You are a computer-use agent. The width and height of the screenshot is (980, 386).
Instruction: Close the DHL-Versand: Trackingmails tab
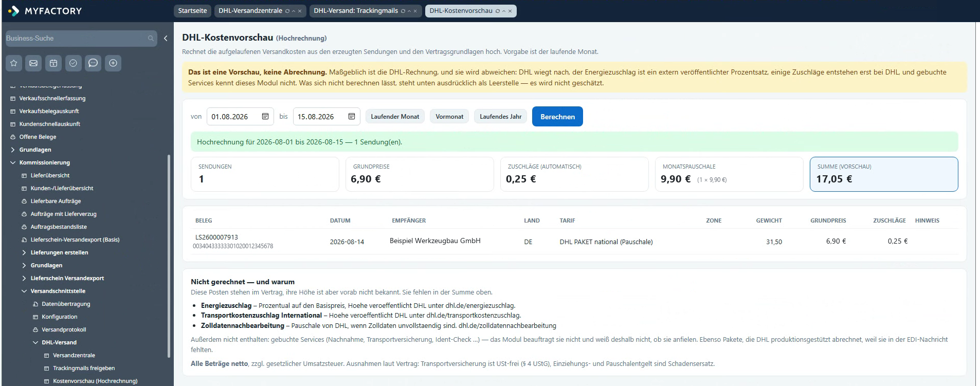tap(415, 11)
